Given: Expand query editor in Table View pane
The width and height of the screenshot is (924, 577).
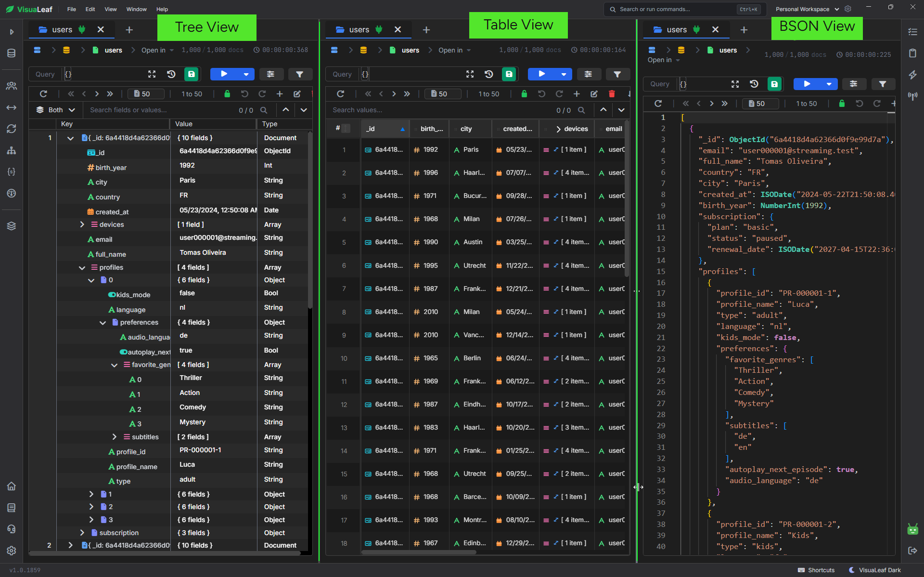Looking at the screenshot, I should (x=470, y=74).
